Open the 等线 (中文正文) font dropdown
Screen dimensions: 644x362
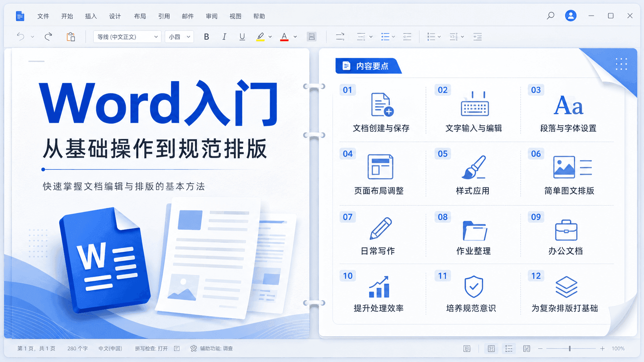(127, 37)
